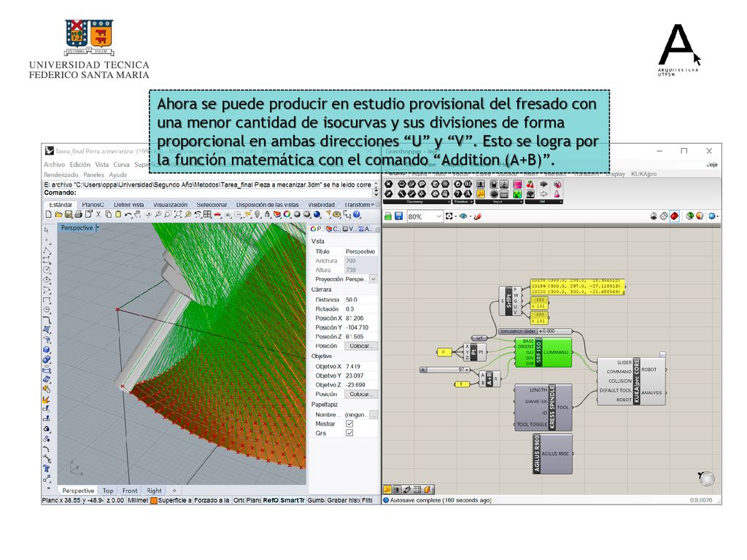Click the Save disk icon in Rhino toolbar
Viewport: 747px width, 560px height.
point(68,215)
